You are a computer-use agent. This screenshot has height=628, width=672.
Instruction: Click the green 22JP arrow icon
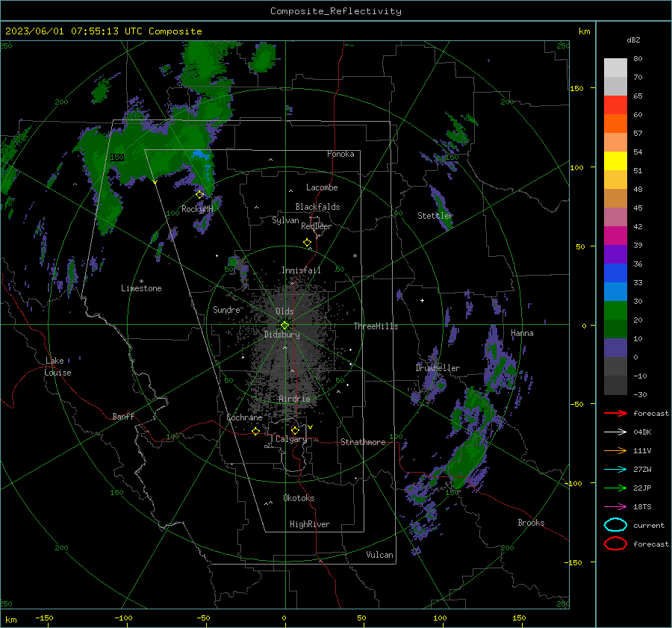(615, 488)
